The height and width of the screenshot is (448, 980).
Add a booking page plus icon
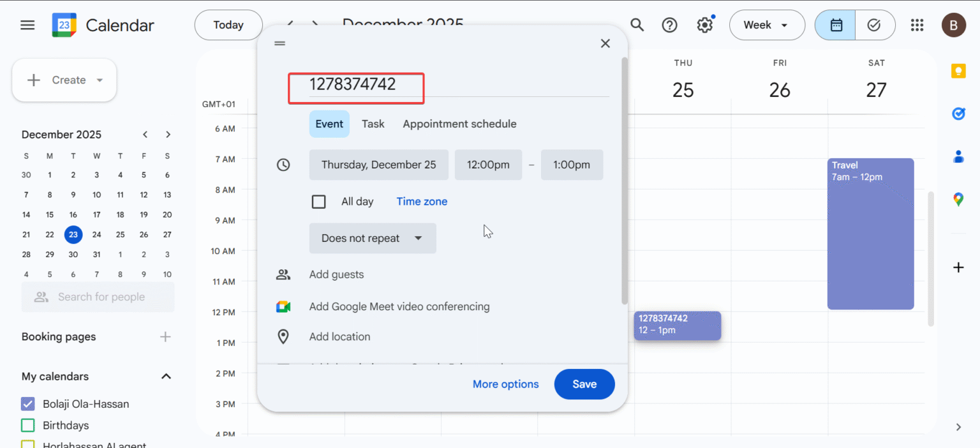tap(165, 337)
